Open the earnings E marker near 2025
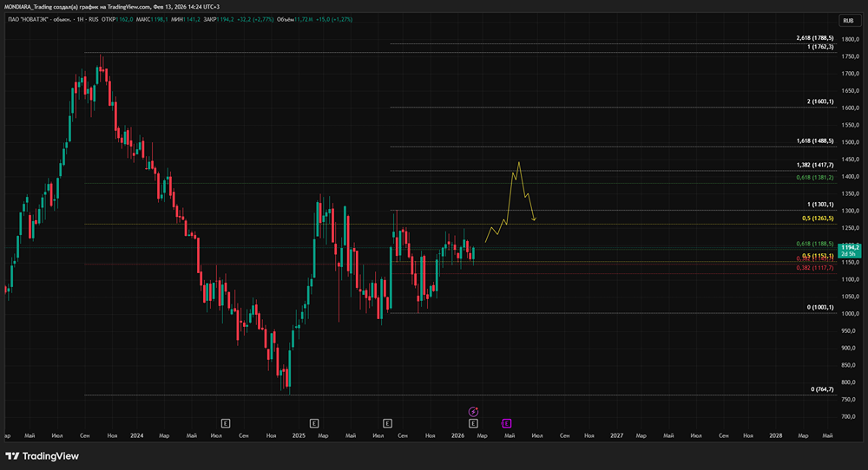This screenshot has height=470, width=868. click(314, 423)
